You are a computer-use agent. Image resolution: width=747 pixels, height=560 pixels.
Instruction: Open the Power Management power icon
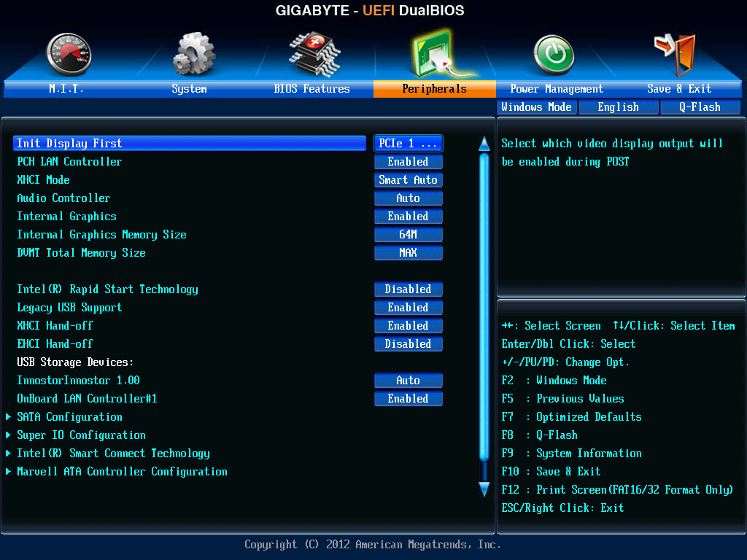554,55
